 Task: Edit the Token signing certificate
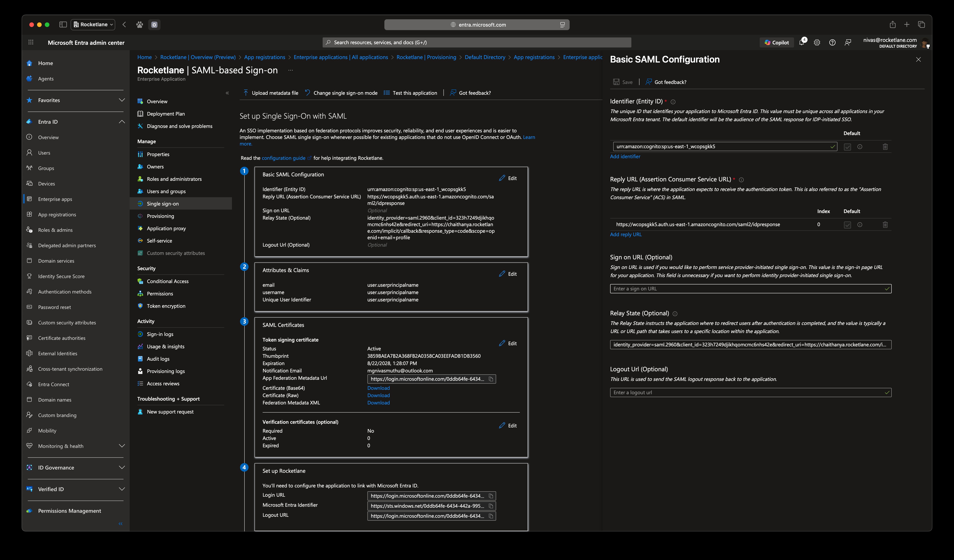point(508,343)
